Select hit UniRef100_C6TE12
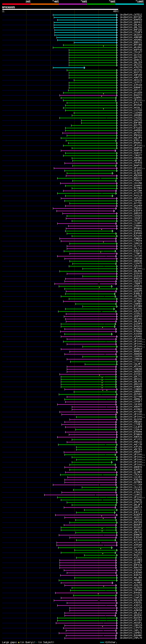Viewport: 146px width, 644px height. 131,15
